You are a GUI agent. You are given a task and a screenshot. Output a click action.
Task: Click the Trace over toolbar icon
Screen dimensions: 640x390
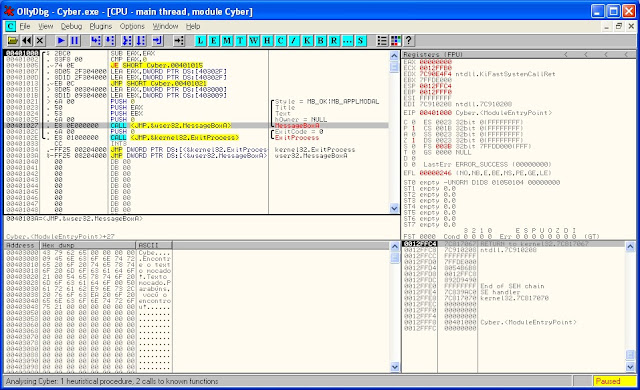point(140,40)
